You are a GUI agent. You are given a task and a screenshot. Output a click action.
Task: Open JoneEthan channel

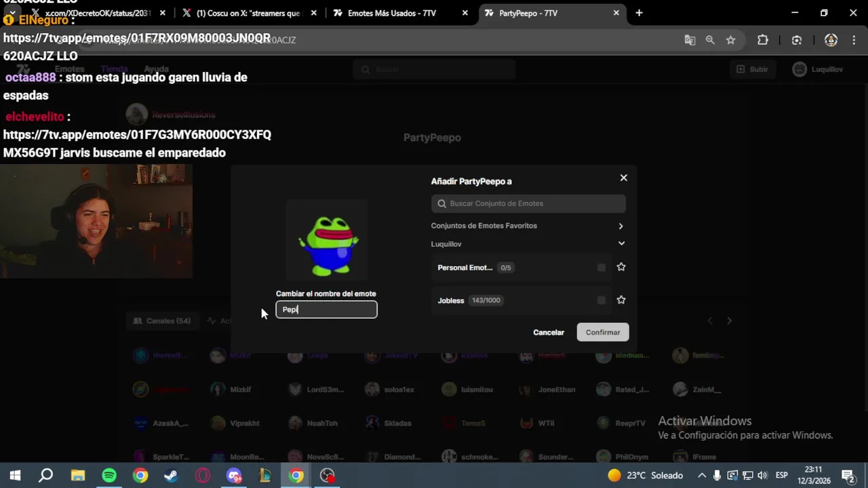tap(548, 390)
